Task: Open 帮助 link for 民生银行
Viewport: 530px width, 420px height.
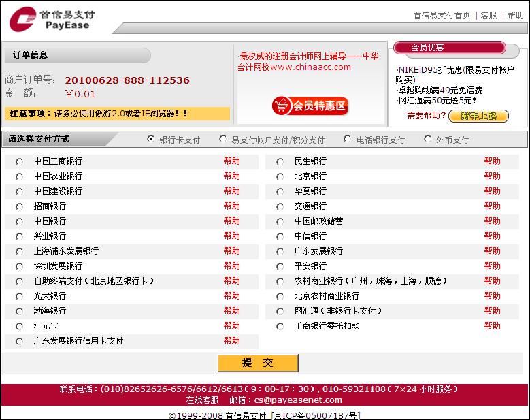Action: point(492,161)
